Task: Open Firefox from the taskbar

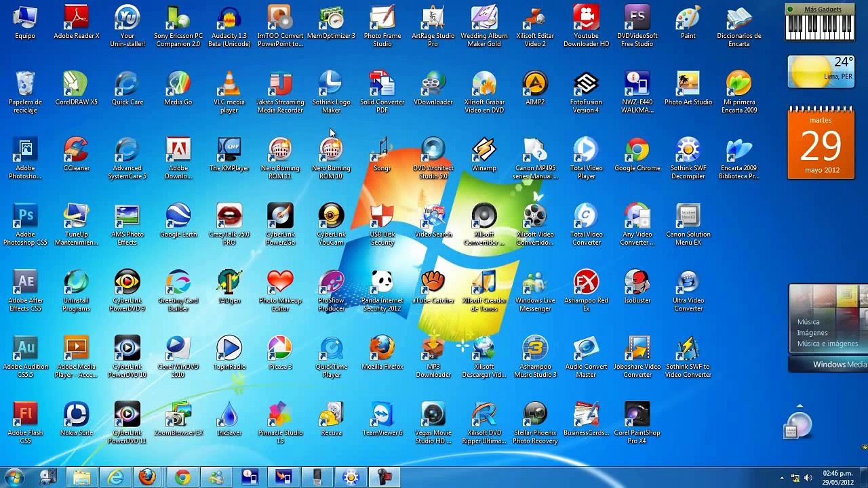Action: click(x=148, y=477)
